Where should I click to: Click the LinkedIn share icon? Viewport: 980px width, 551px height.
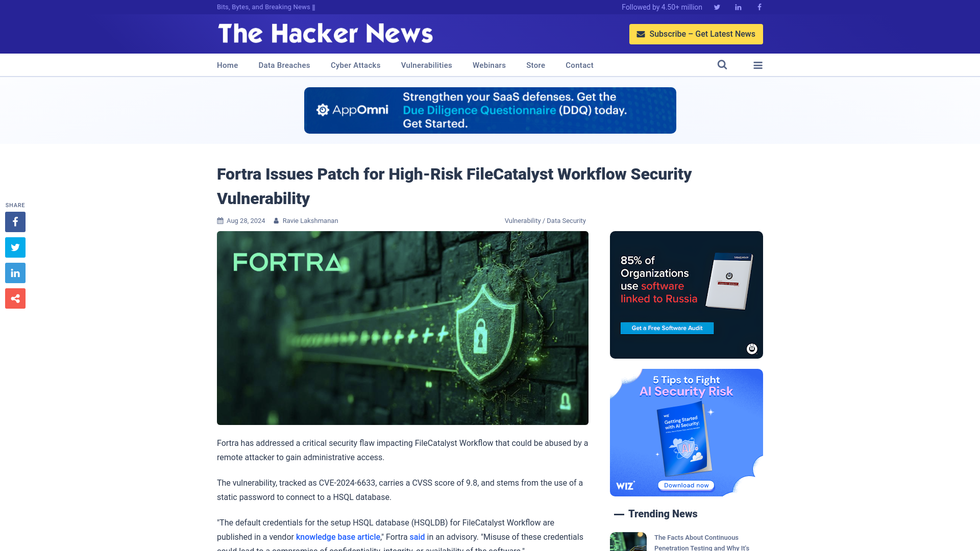15,272
